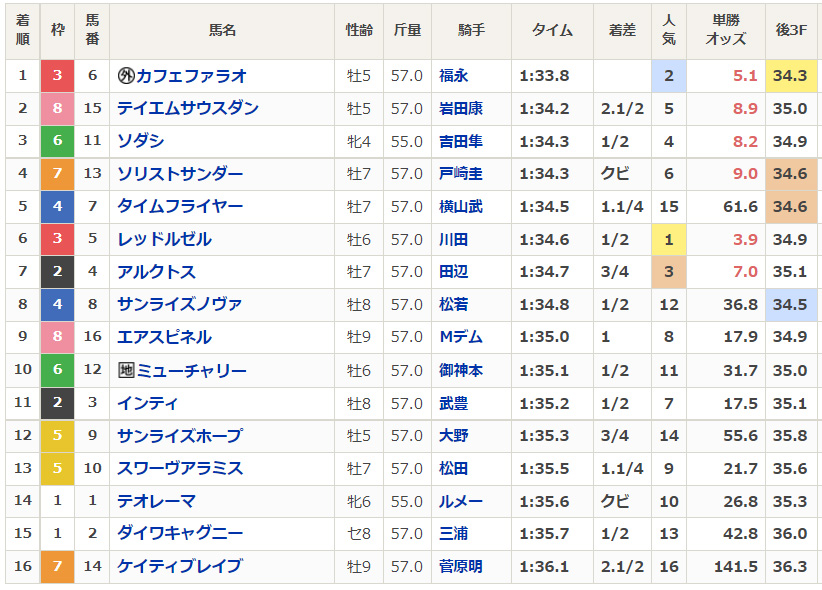This screenshot has width=822, height=590.
Task: Open horse link スワーヴアラミス
Action: pyautogui.click(x=180, y=468)
